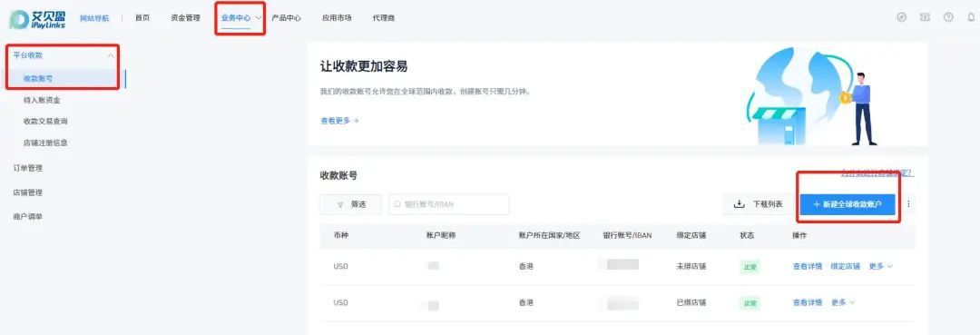Expand the 业务中心 dropdown arrow

click(258, 18)
